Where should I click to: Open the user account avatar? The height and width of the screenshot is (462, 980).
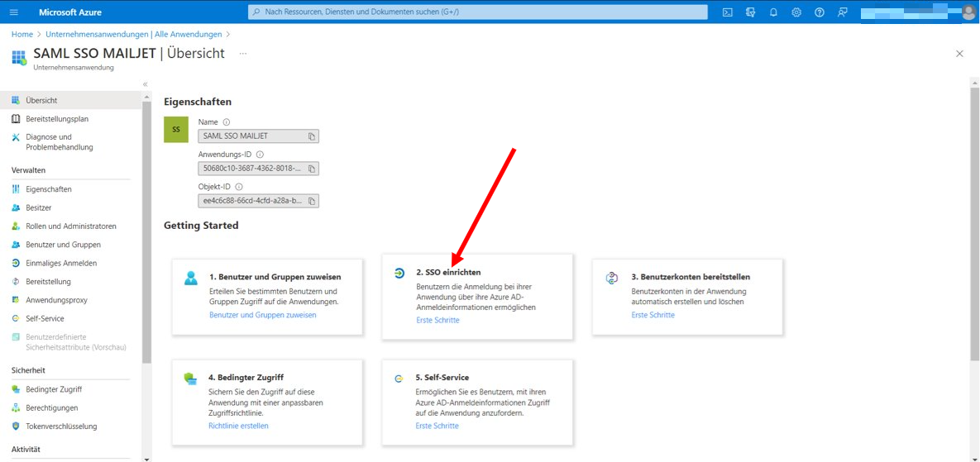(968, 12)
